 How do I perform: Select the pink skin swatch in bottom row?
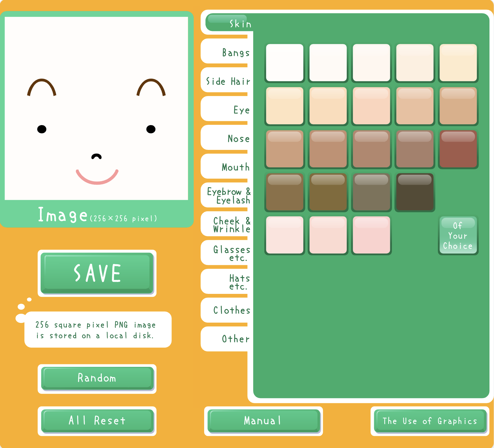pyautogui.click(x=371, y=235)
